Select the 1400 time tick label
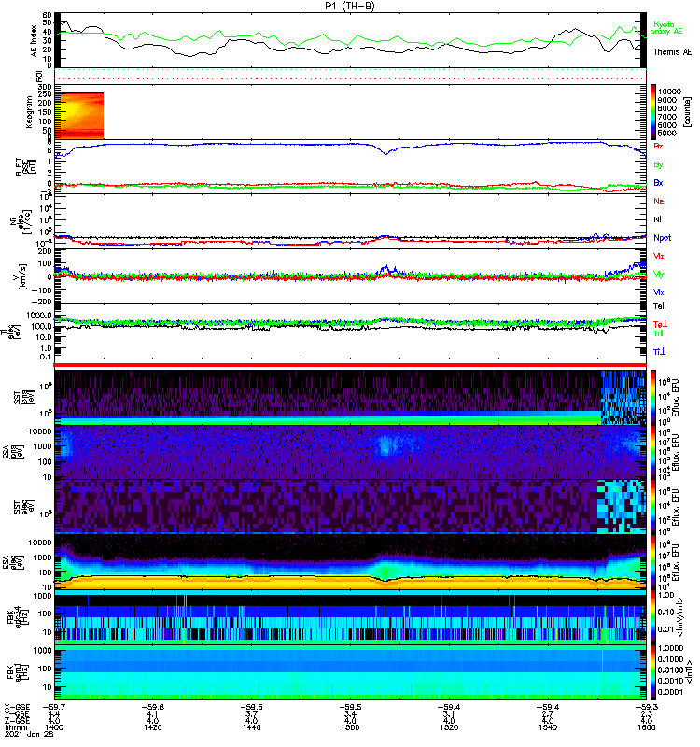 coord(53,727)
